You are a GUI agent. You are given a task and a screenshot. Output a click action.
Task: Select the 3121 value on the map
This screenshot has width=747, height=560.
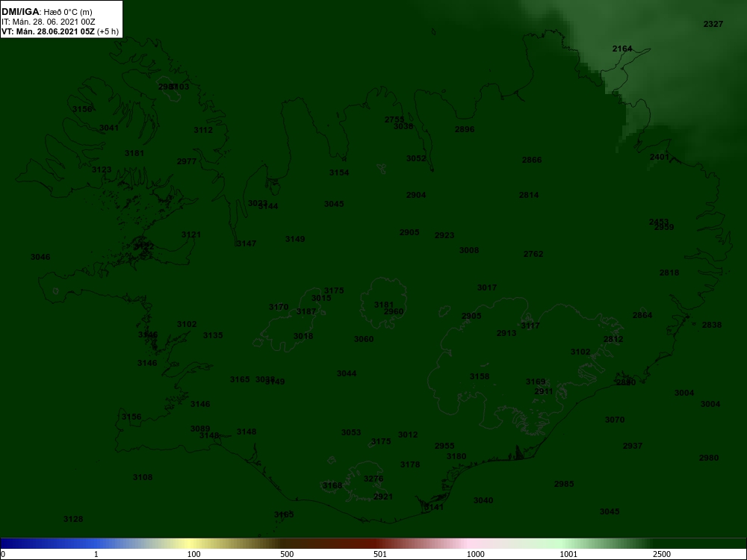(191, 234)
